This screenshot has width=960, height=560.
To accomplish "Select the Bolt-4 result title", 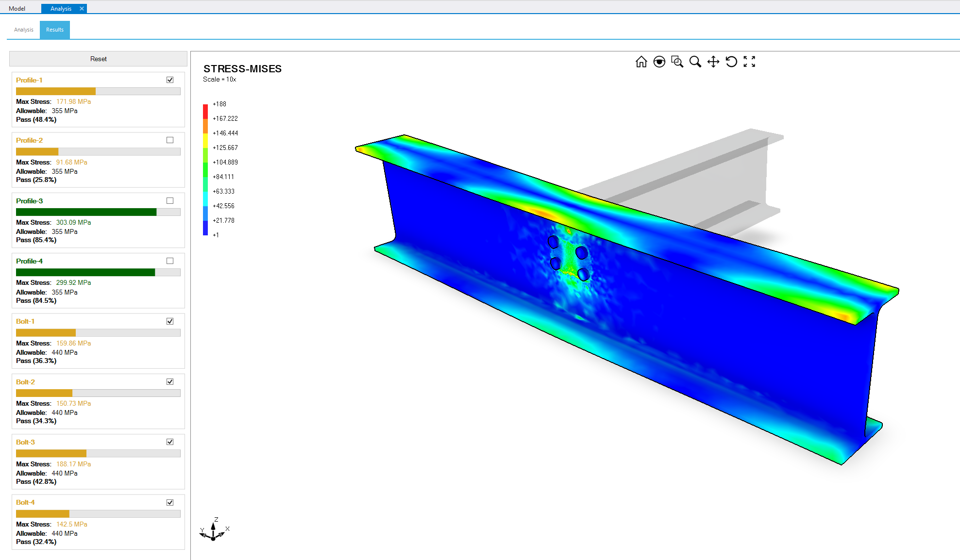I will pyautogui.click(x=25, y=502).
